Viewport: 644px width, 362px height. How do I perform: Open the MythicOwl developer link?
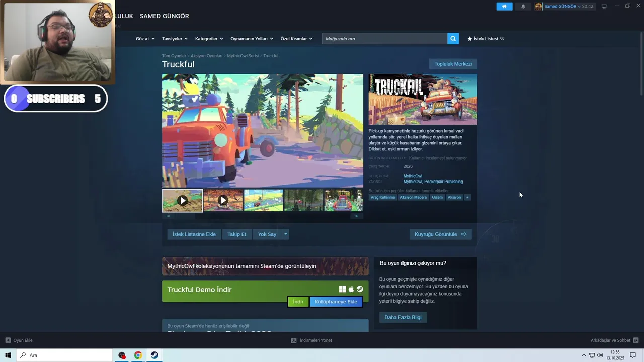413,176
